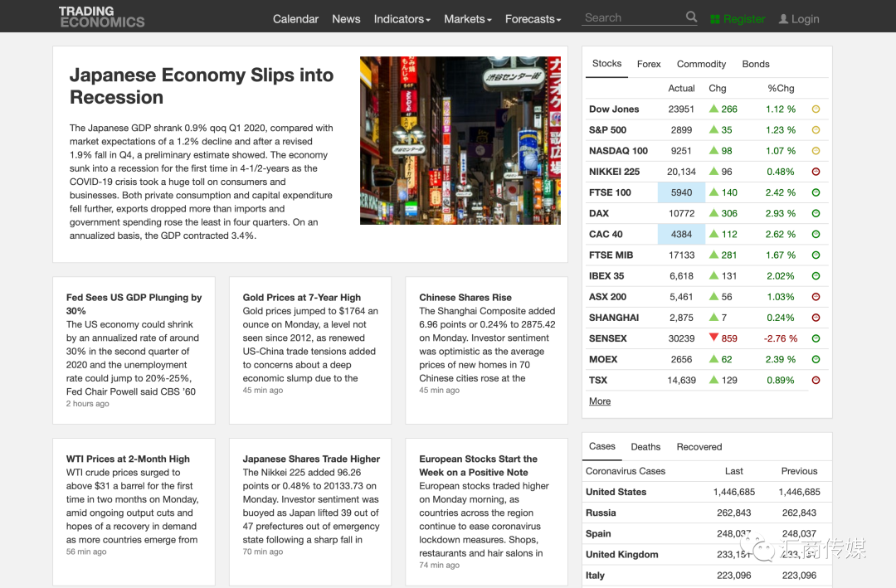Click the FTSE 100 index name

pyautogui.click(x=610, y=192)
